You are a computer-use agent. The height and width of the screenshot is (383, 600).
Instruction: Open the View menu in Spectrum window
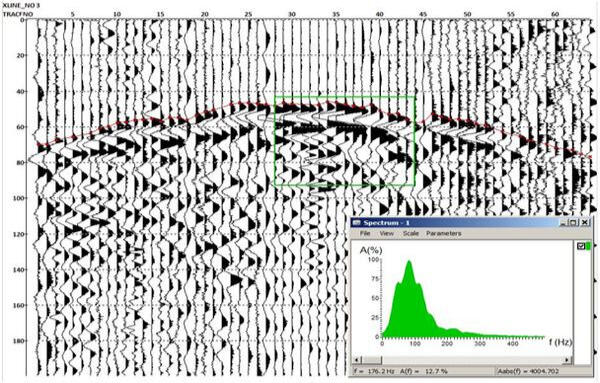(x=386, y=233)
